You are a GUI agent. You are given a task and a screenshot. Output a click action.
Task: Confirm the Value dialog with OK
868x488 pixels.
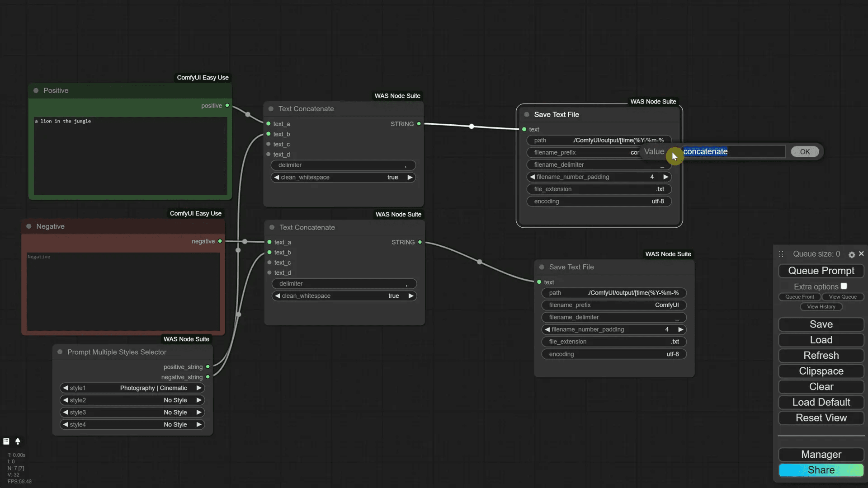pyautogui.click(x=805, y=151)
